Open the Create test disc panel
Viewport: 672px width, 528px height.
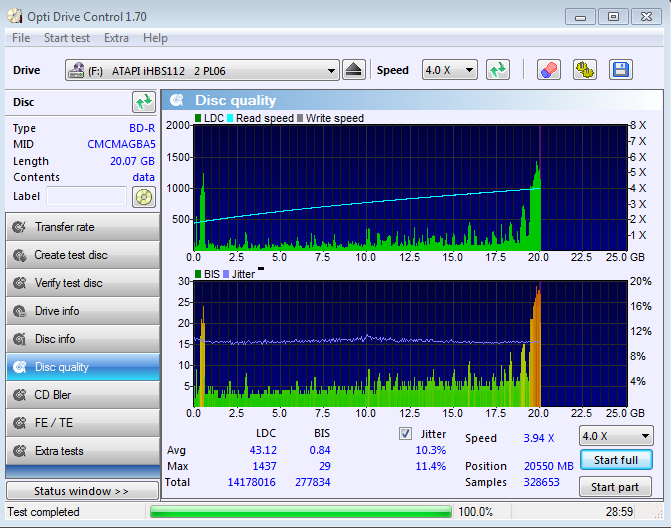click(83, 255)
